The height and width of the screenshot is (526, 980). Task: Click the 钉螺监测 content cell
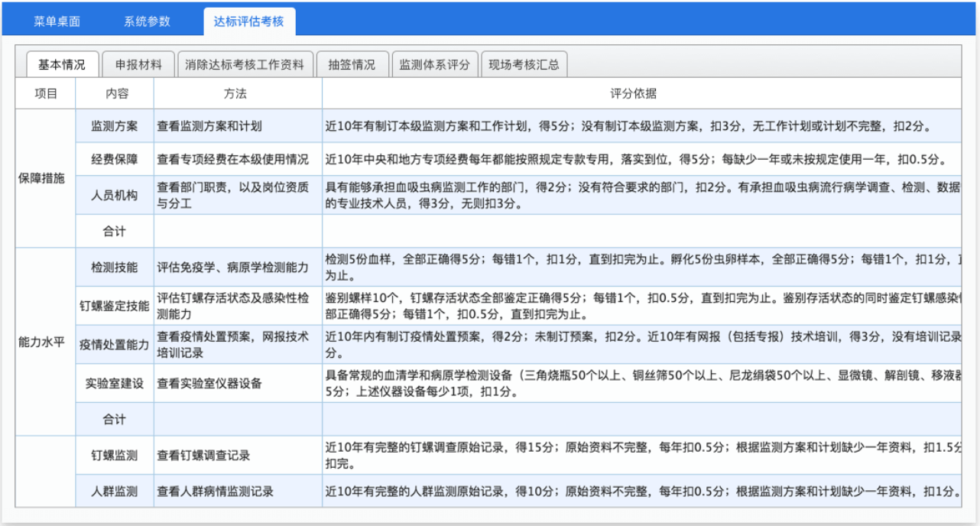click(x=115, y=456)
